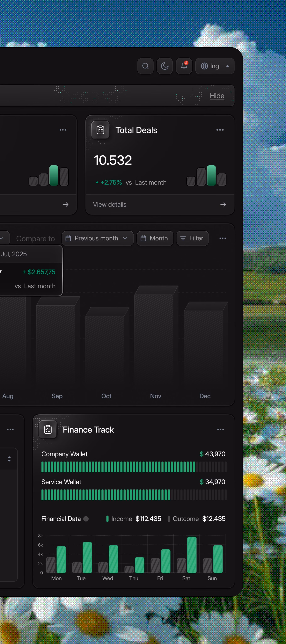Open notifications bell with red badge
This screenshot has height=644, width=286.
point(184,66)
